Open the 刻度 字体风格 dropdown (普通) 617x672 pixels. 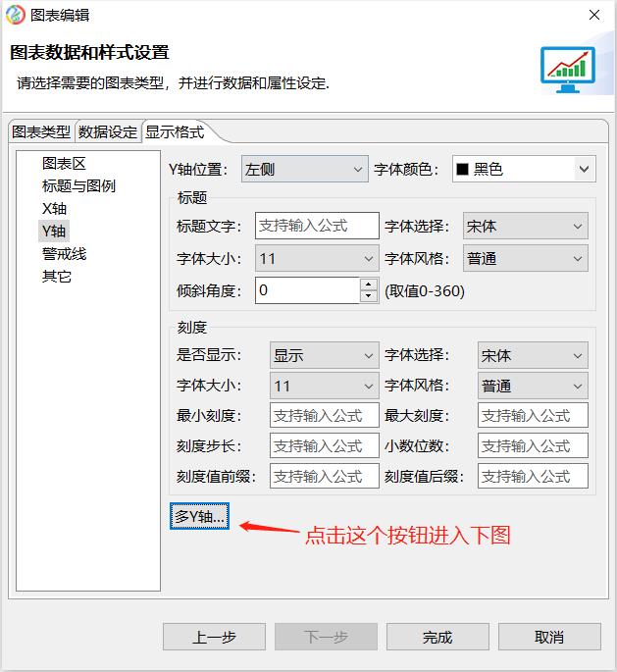[x=533, y=386]
